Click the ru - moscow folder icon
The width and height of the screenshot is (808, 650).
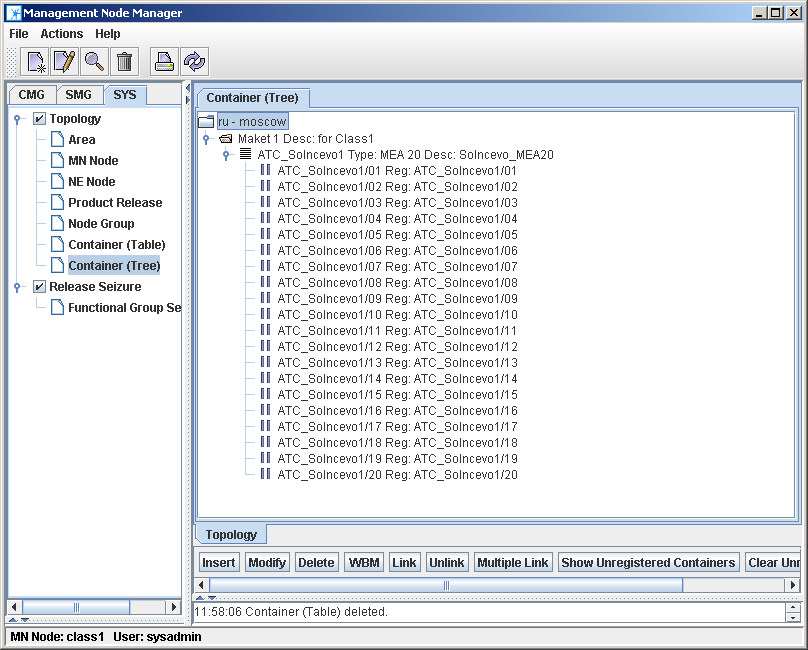point(206,122)
